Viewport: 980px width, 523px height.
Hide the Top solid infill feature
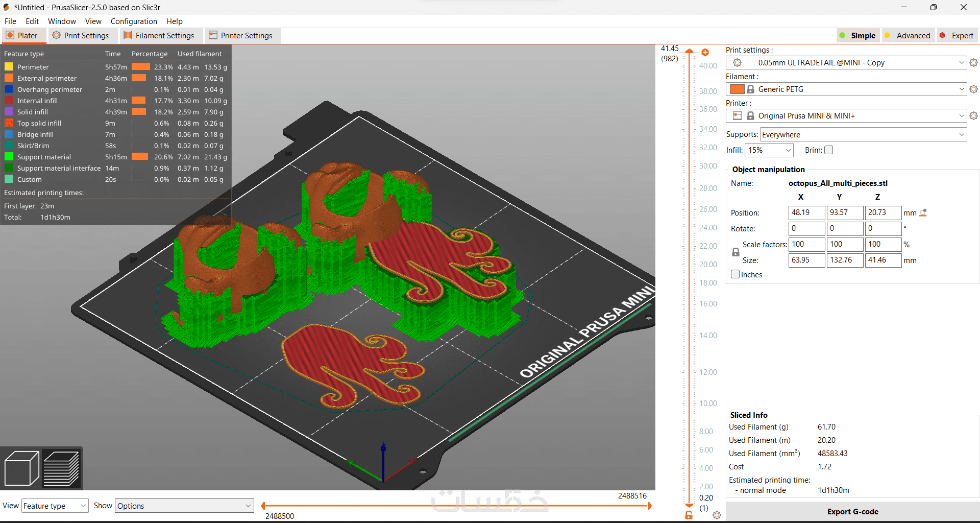[x=9, y=123]
